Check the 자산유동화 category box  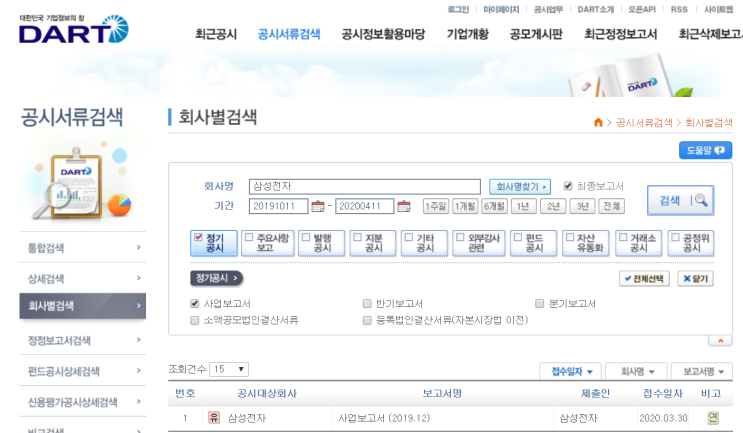click(x=570, y=237)
